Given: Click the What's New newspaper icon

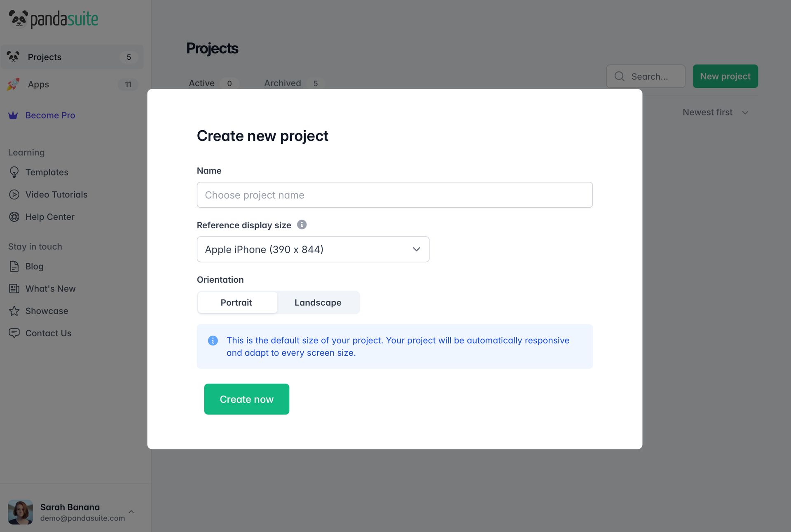Looking at the screenshot, I should [14, 288].
